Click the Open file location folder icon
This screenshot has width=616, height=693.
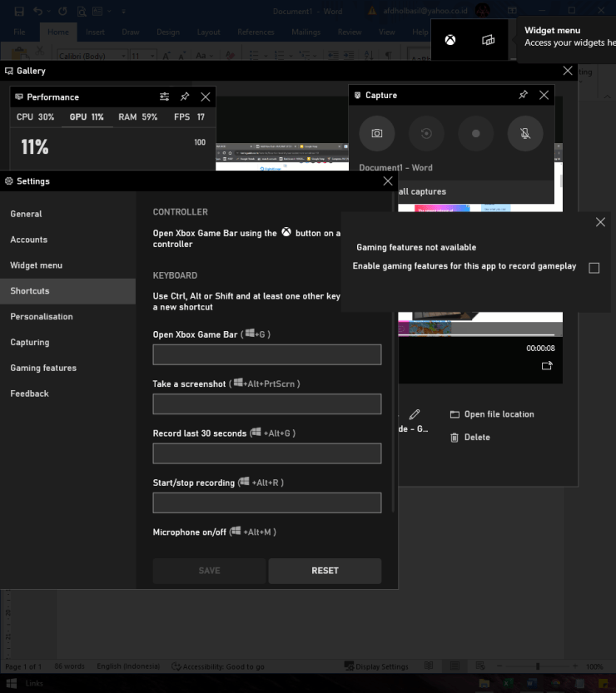(x=455, y=414)
